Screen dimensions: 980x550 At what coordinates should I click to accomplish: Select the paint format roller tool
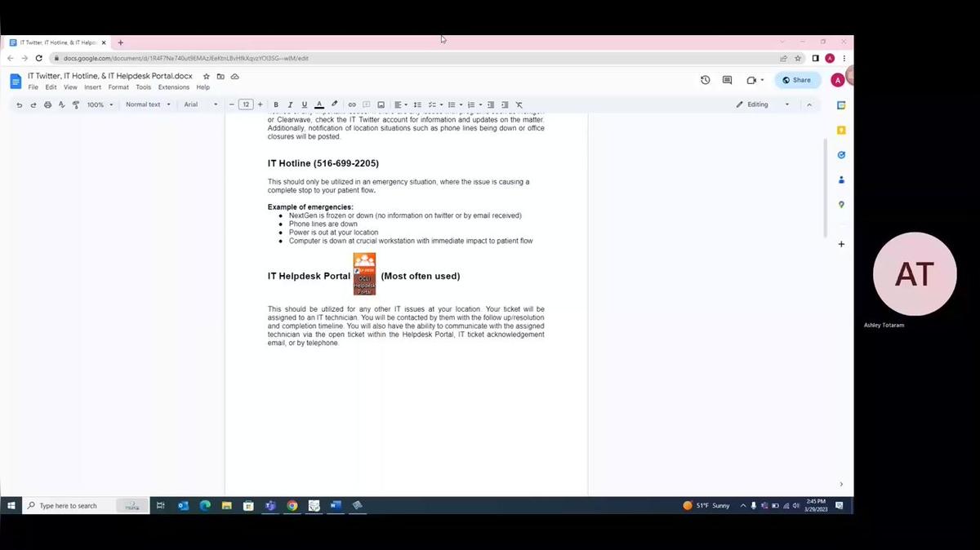point(76,104)
